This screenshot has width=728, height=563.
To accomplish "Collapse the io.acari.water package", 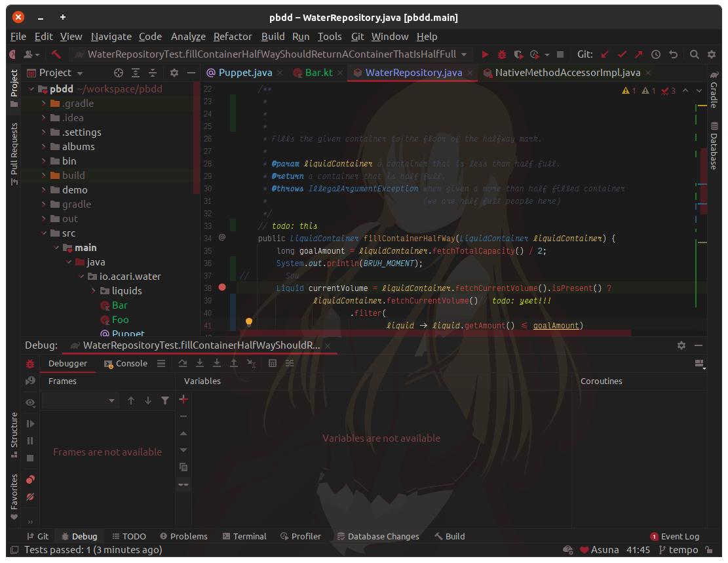I will [x=81, y=277].
